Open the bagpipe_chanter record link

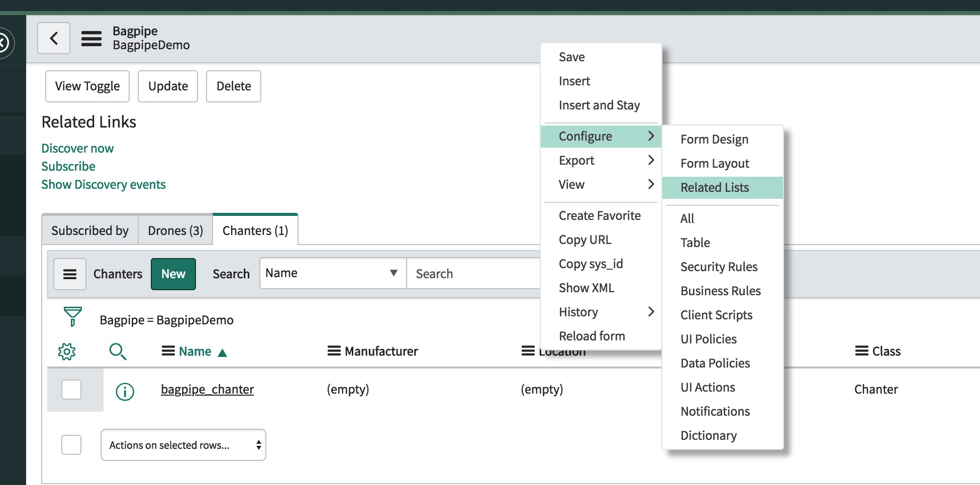207,389
